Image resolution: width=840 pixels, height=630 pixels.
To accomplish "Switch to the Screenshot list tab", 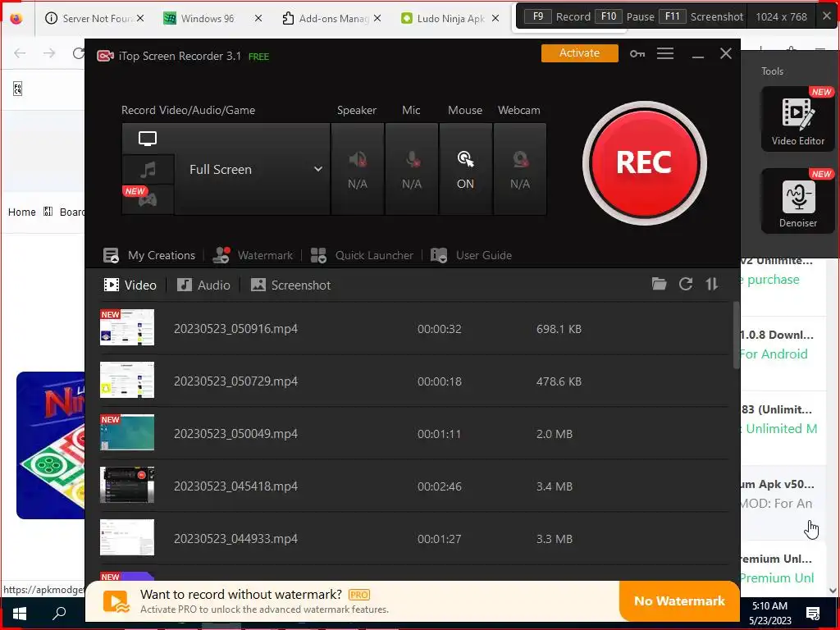I will (291, 285).
